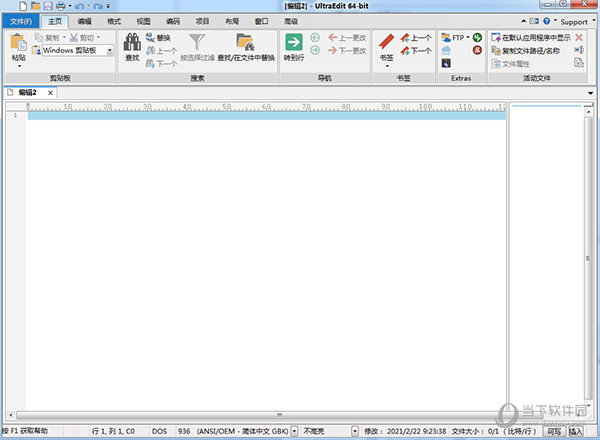Click the green circled forward arrow in navigation

(315, 50)
